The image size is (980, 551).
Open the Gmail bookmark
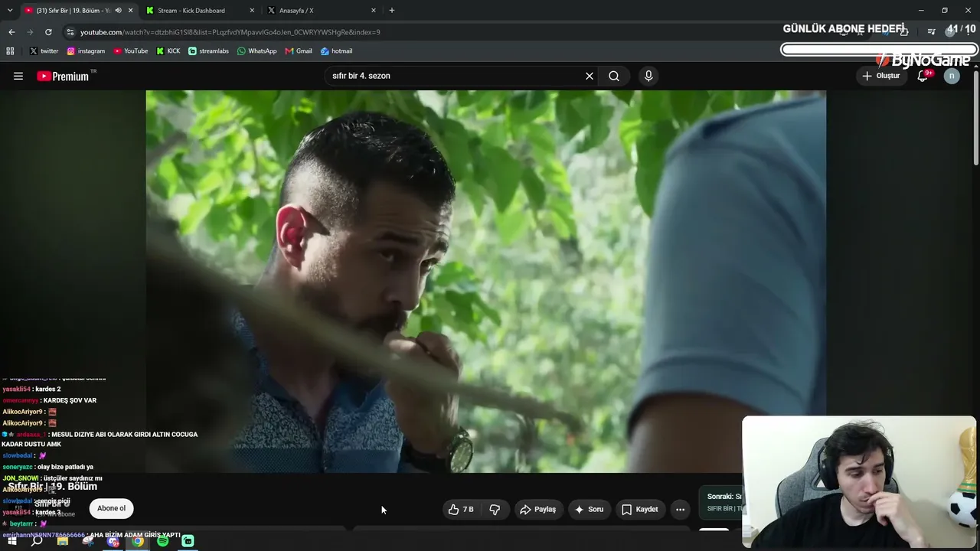pyautogui.click(x=299, y=51)
